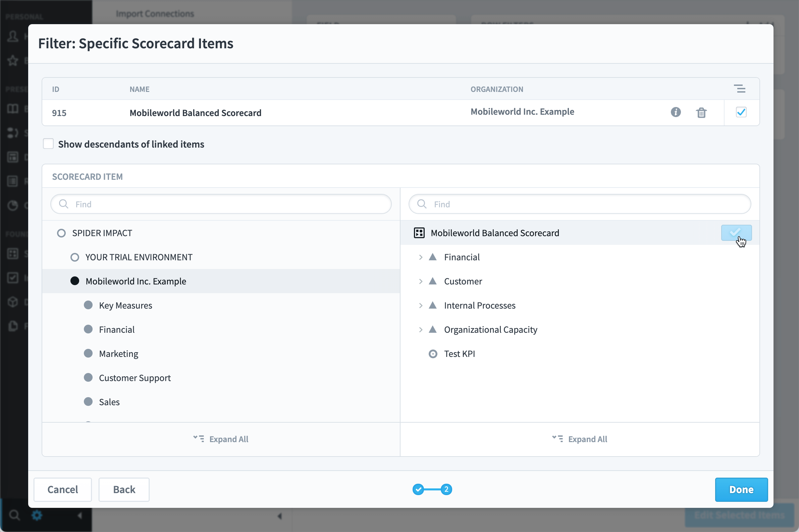Select the Financial organization in left tree

117,329
